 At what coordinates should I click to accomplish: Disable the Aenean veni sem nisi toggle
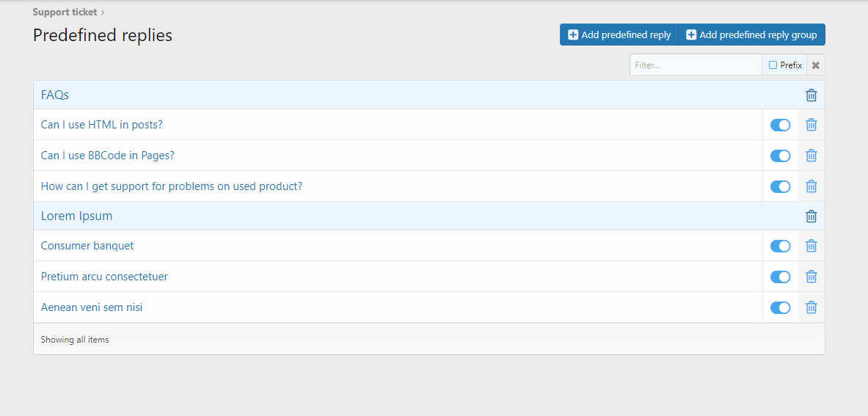(x=780, y=307)
